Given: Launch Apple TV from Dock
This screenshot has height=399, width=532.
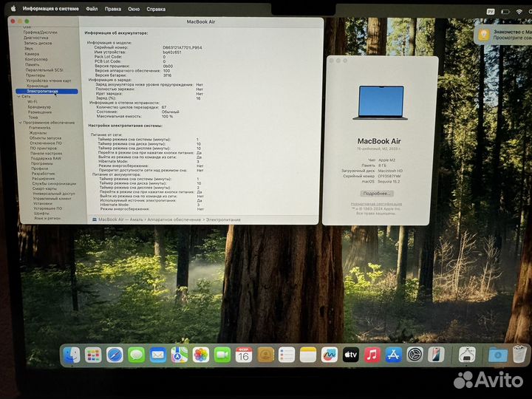Looking at the screenshot, I should pyautogui.click(x=351, y=355).
